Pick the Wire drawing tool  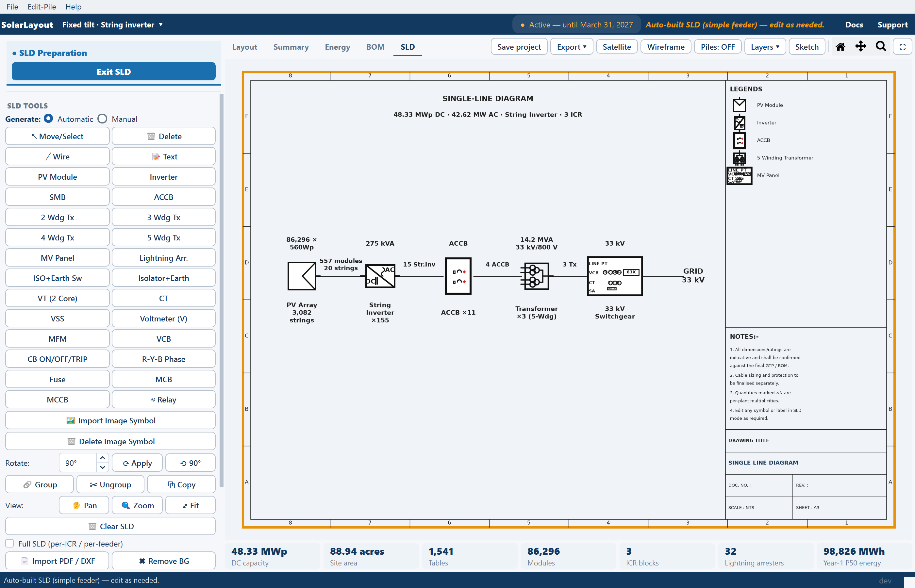coord(57,156)
